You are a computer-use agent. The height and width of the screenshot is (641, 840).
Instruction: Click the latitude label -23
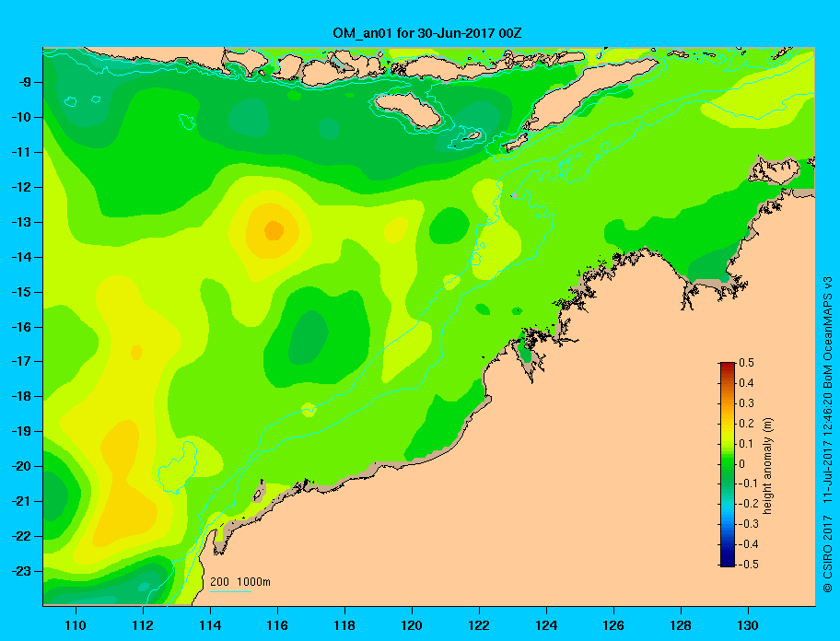pyautogui.click(x=21, y=571)
